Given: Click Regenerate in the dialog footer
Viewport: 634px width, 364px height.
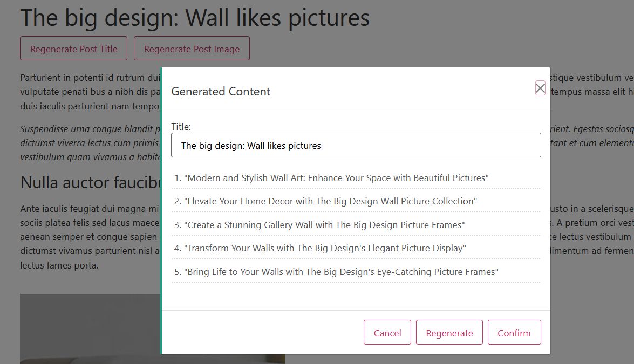Looking at the screenshot, I should (449, 333).
